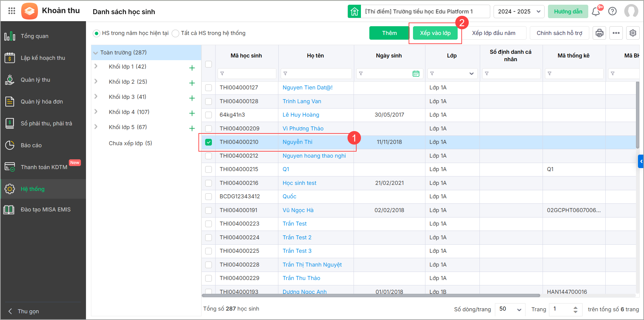Click the Hướng dẫn button
Screen dimensions: 644x320
(x=568, y=11)
